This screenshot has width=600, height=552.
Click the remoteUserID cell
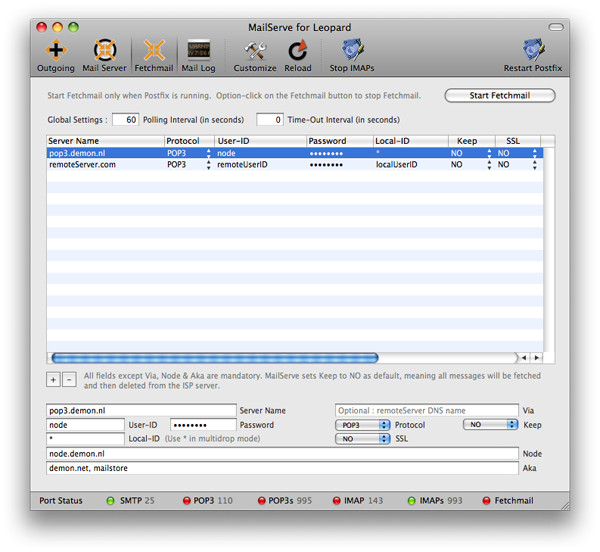242,165
